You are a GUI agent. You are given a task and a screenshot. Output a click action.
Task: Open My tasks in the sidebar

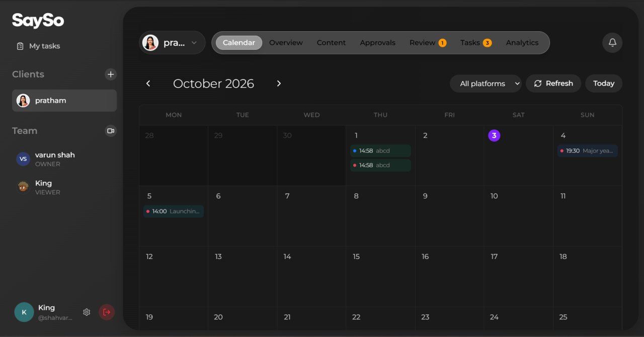click(x=38, y=46)
